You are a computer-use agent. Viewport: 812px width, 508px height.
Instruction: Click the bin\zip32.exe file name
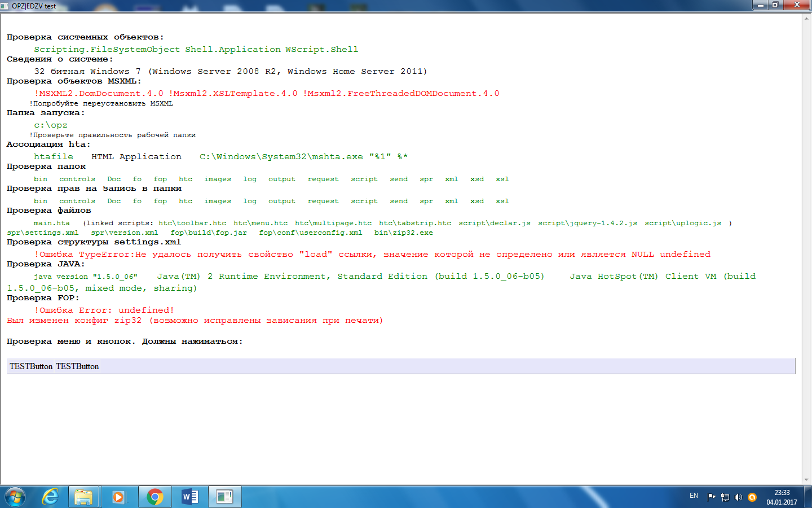tap(404, 233)
